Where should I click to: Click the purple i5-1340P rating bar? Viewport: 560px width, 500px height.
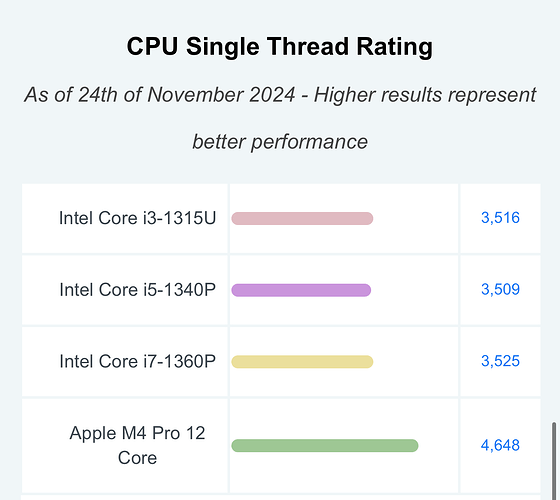pyautogui.click(x=301, y=290)
